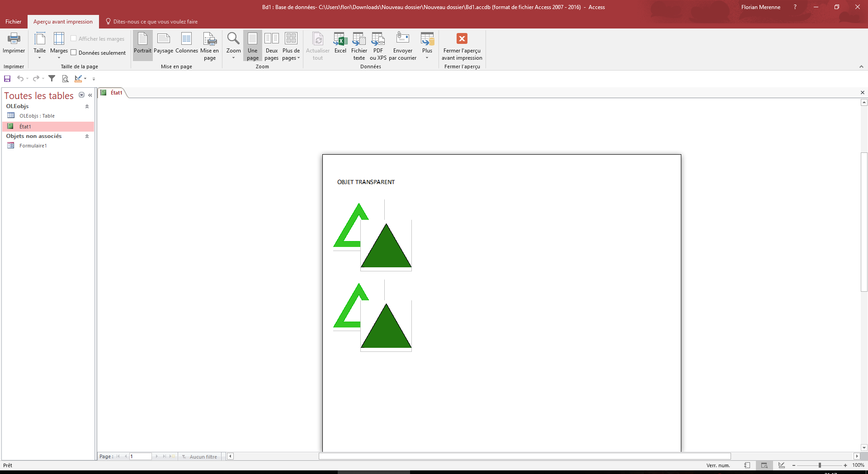Open the Taille page size menu

(x=40, y=45)
